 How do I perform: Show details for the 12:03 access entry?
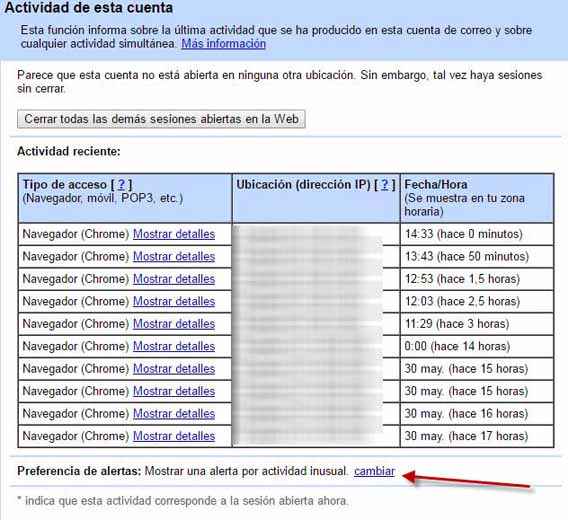[x=174, y=301]
